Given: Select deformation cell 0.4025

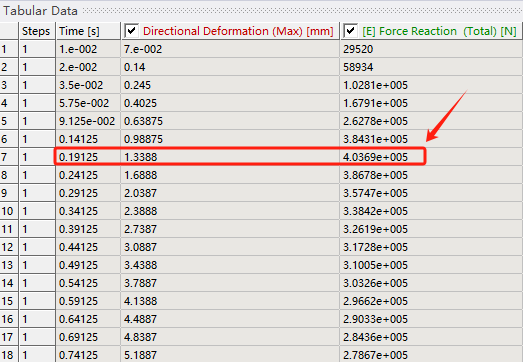Looking at the screenshot, I should pyautogui.click(x=230, y=103).
